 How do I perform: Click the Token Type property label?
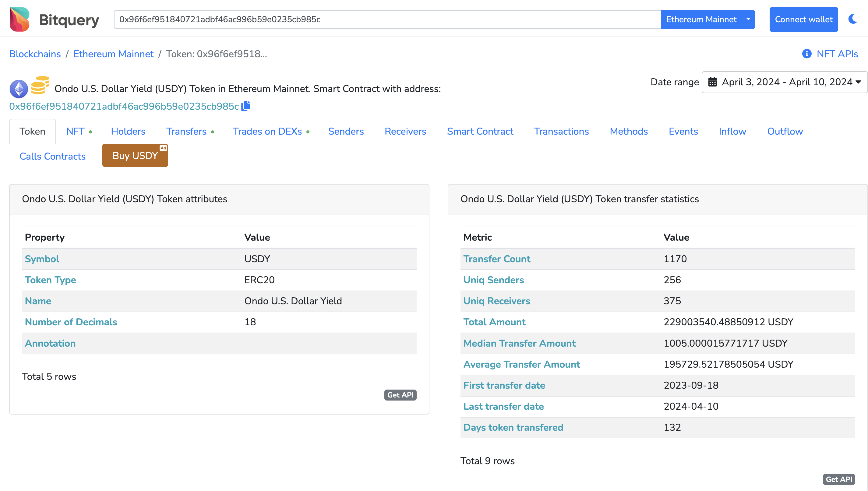coord(50,280)
